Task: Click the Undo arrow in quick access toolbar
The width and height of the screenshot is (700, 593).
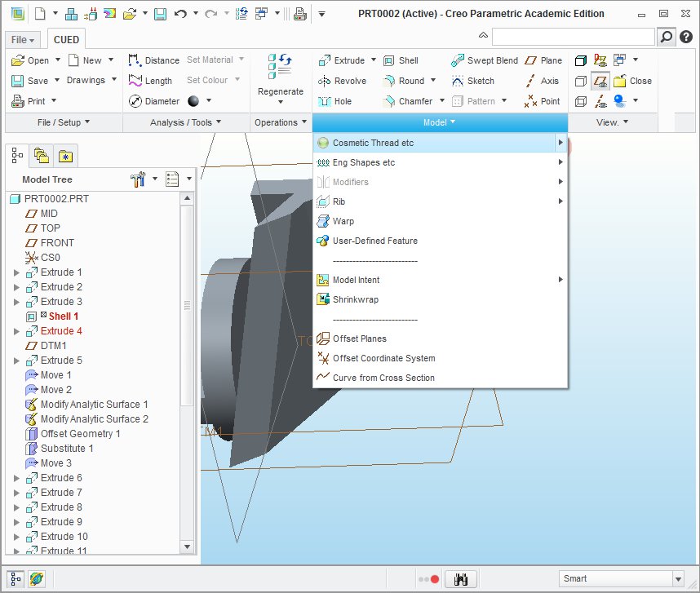Action: coord(180,15)
